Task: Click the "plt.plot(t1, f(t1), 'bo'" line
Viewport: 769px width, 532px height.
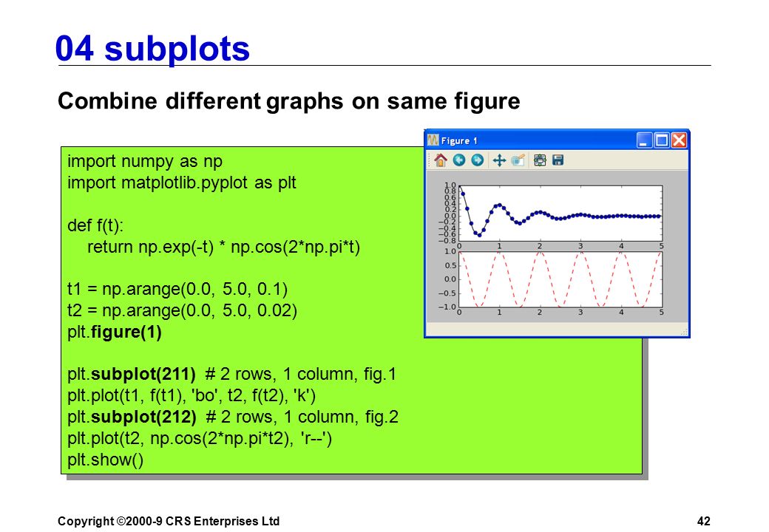Action: pyautogui.click(x=192, y=396)
